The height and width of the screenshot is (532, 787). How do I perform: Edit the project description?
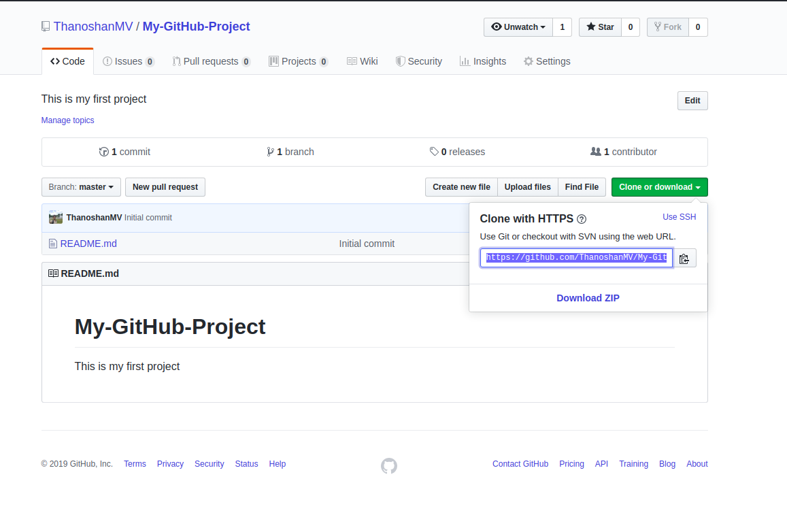point(692,100)
